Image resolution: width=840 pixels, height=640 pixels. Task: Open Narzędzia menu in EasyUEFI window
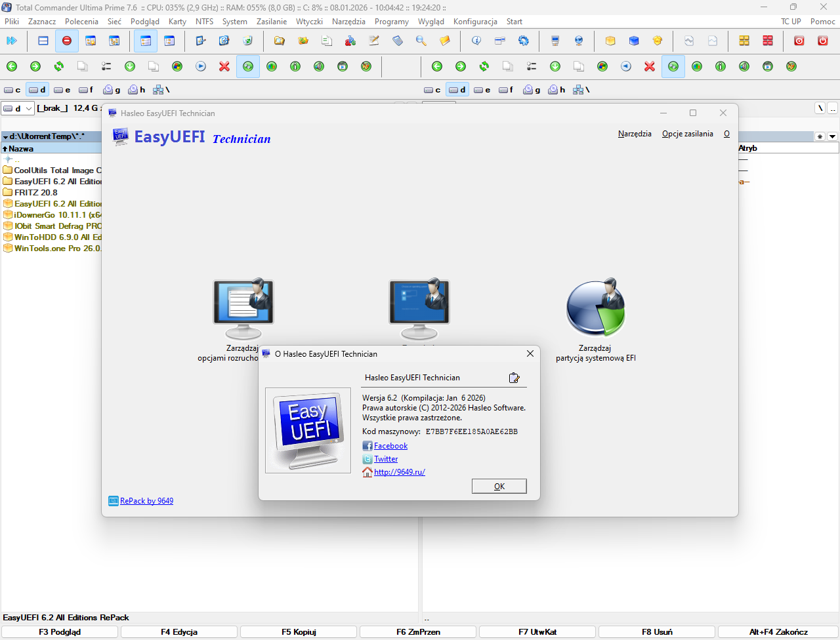coord(635,134)
